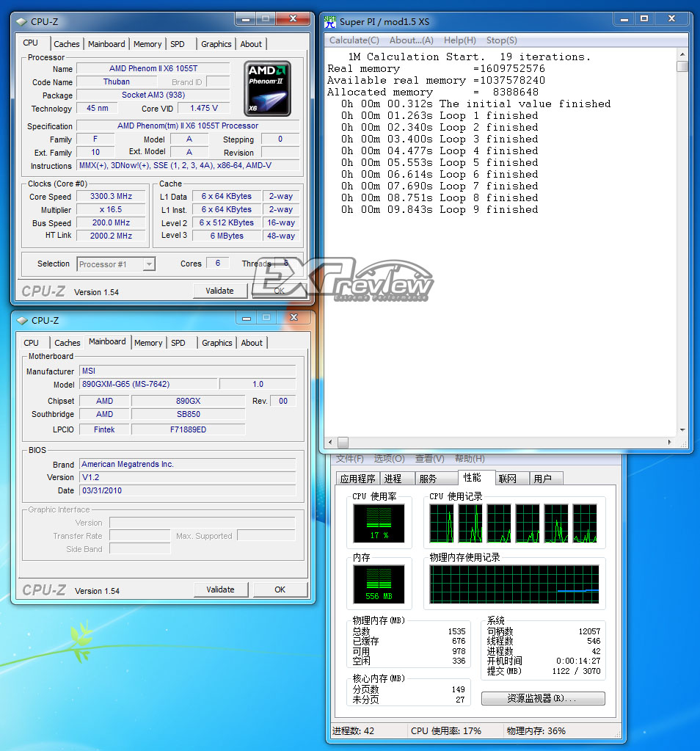This screenshot has height=751, width=700.
Task: Click the Manufacturer MSI field
Action: tap(187, 371)
